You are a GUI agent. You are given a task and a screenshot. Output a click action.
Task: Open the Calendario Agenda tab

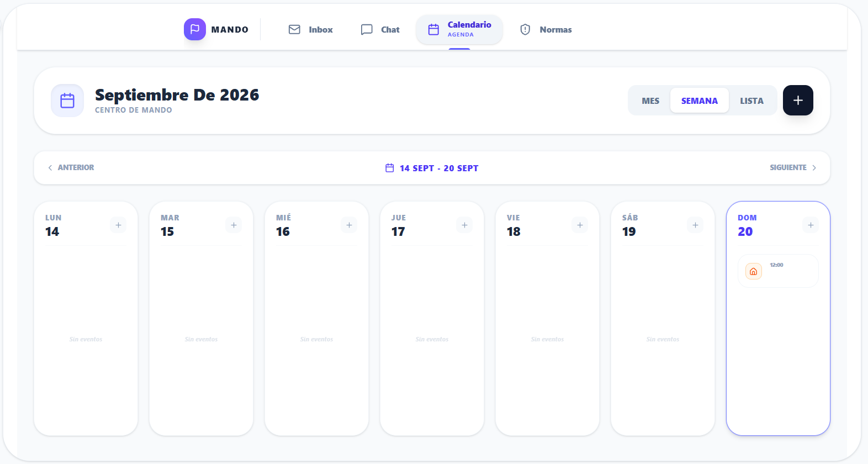point(459,29)
